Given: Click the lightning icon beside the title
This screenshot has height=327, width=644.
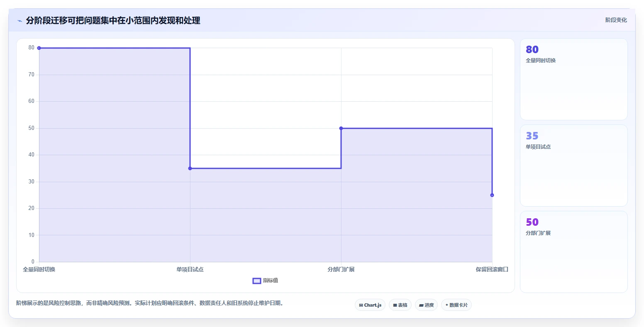Looking at the screenshot, I should tap(20, 21).
